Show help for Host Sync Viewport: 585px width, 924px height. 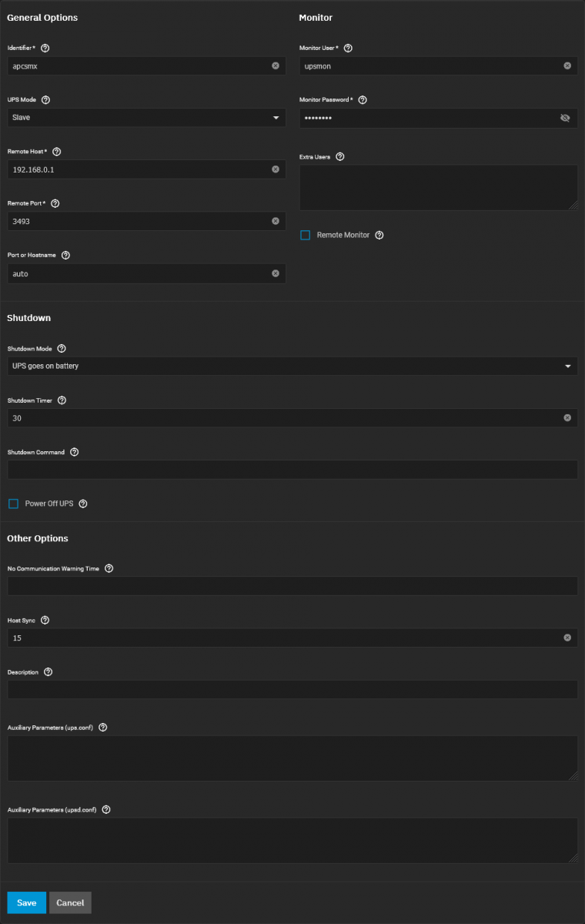pyautogui.click(x=45, y=620)
